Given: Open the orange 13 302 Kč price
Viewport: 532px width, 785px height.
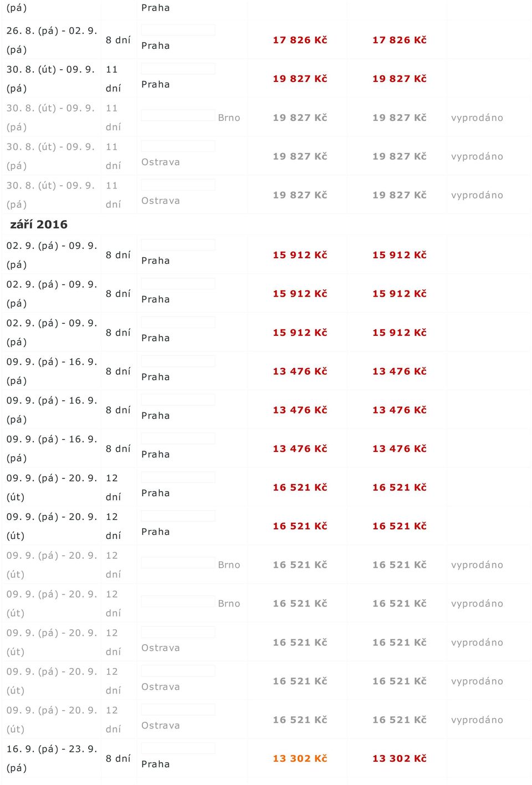Looking at the screenshot, I should click(300, 758).
